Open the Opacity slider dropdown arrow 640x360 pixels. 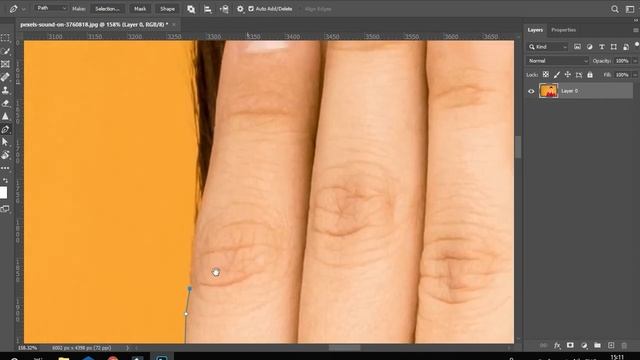pos(635,61)
